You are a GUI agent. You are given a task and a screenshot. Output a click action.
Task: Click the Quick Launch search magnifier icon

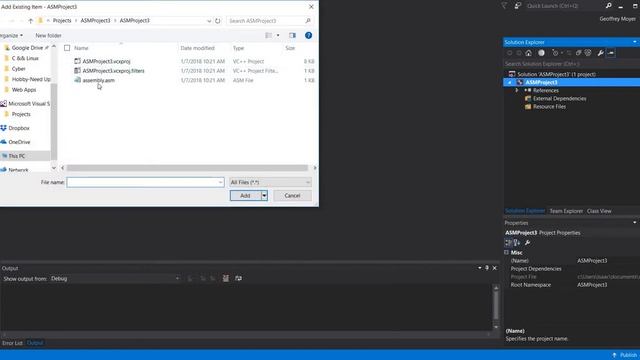pyautogui.click(x=609, y=6)
